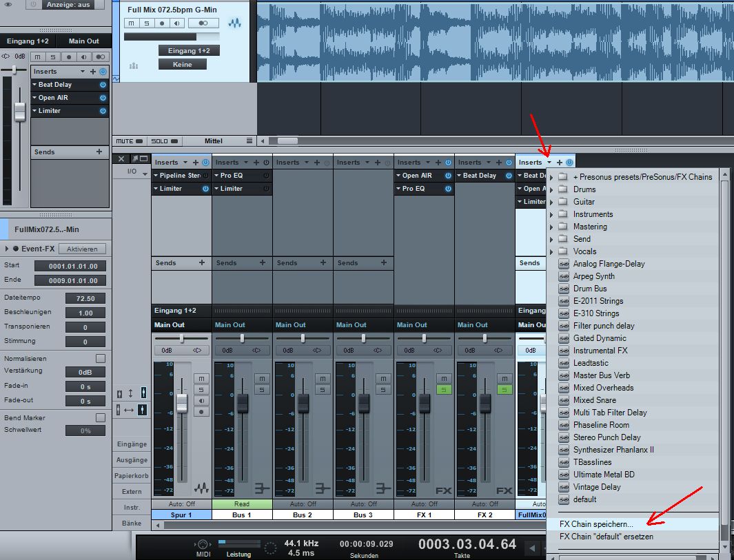Solo the Bus 2 mixer channel
The height and width of the screenshot is (560, 734).
[323, 390]
